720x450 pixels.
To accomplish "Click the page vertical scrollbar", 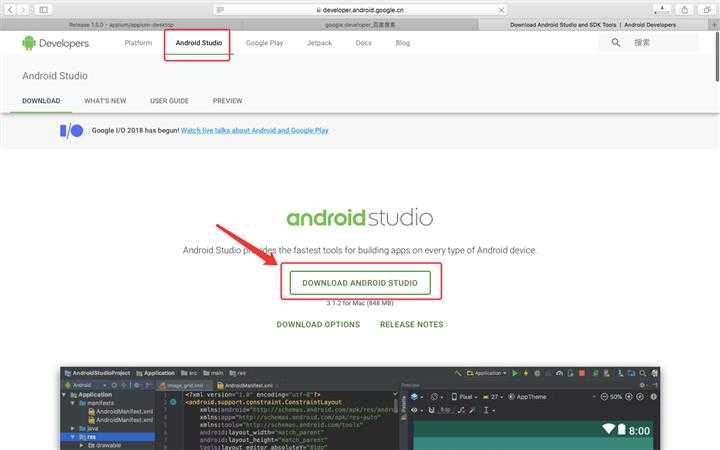I will click(717, 57).
